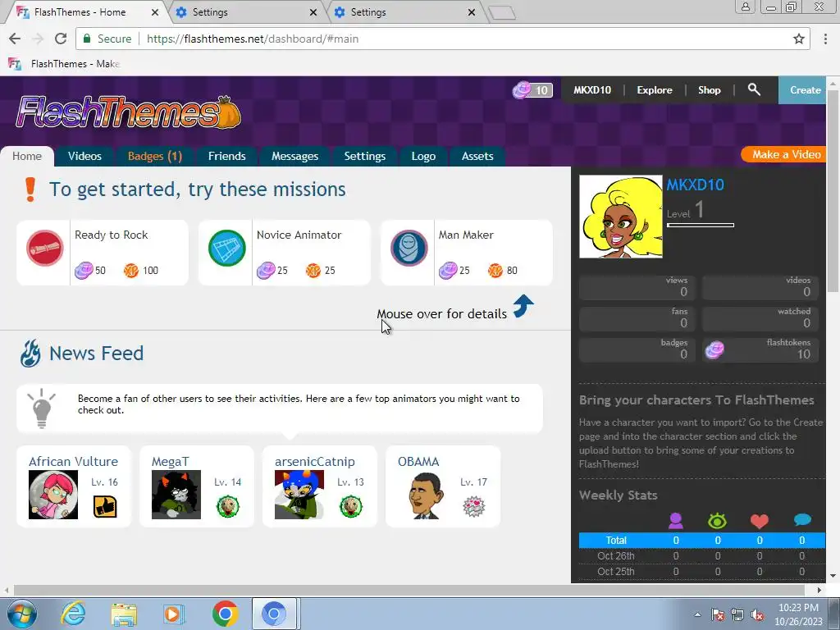The height and width of the screenshot is (630, 840).
Task: Open Internet Explorer from the taskbar
Action: point(73,614)
